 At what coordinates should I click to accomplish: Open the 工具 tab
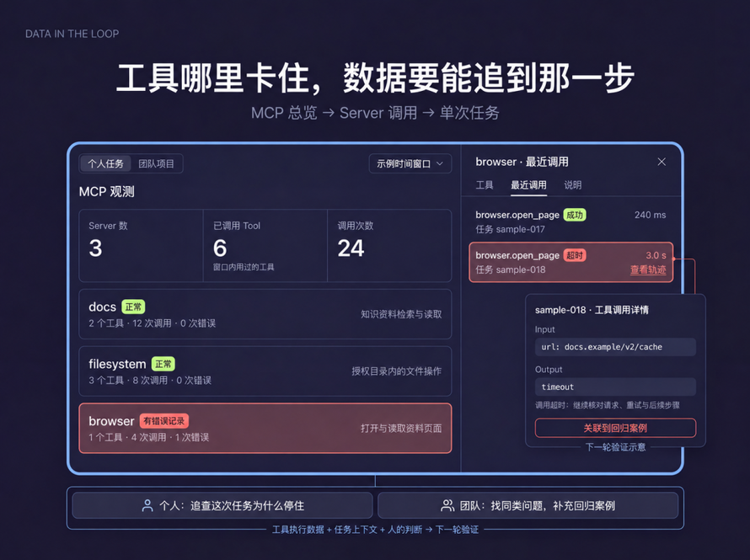pyautogui.click(x=484, y=185)
